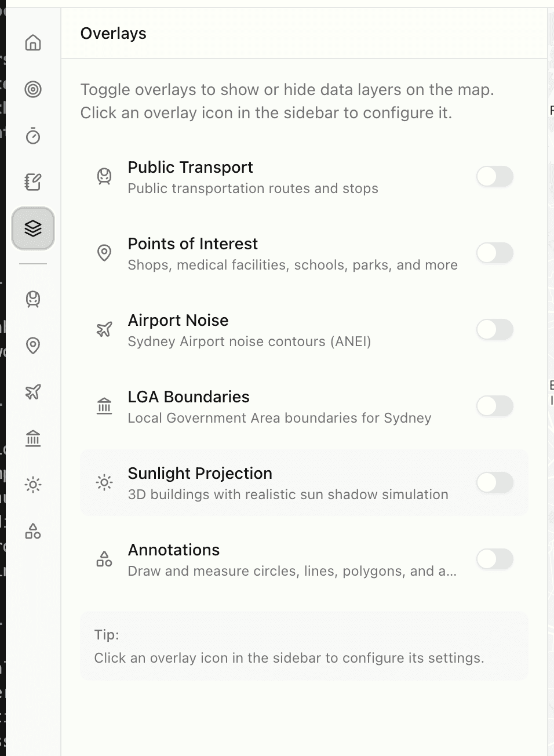This screenshot has height=756, width=554.
Task: Switch on the Airport Noise toggle
Action: point(494,329)
